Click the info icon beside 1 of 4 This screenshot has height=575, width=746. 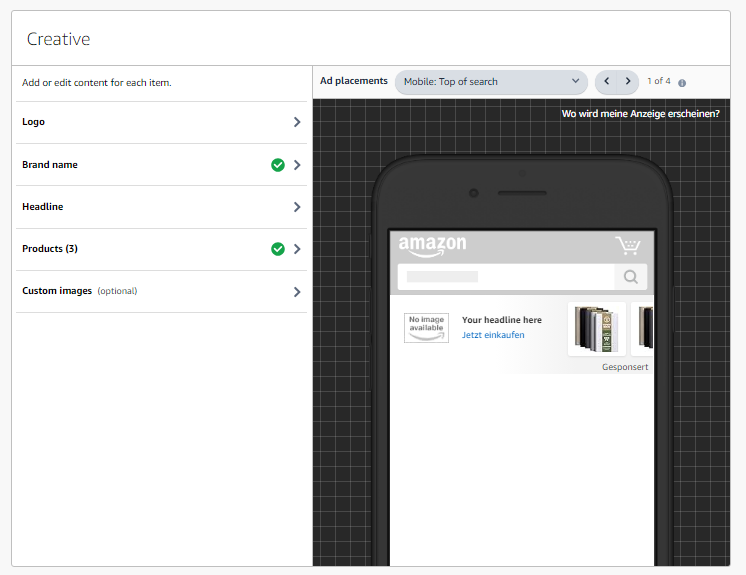pyautogui.click(x=682, y=83)
